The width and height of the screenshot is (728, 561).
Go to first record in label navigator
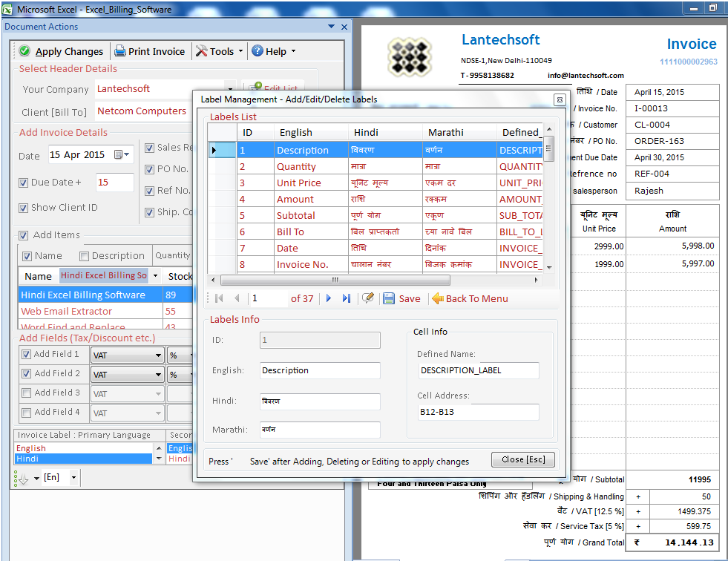click(219, 298)
